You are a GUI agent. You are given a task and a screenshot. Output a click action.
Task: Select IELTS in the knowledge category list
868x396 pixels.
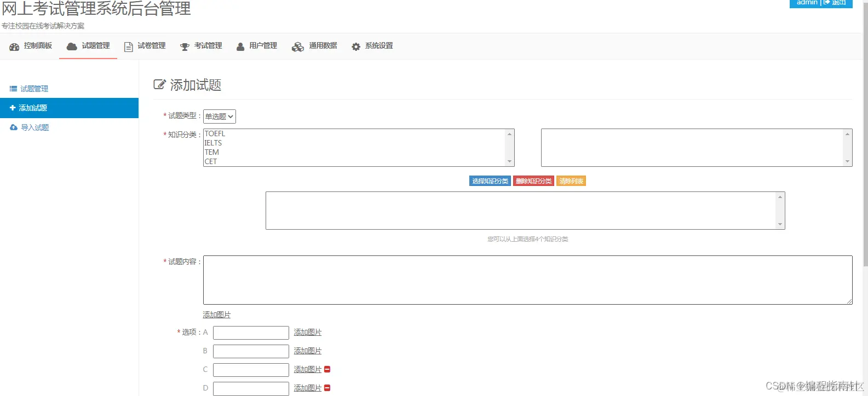click(213, 143)
